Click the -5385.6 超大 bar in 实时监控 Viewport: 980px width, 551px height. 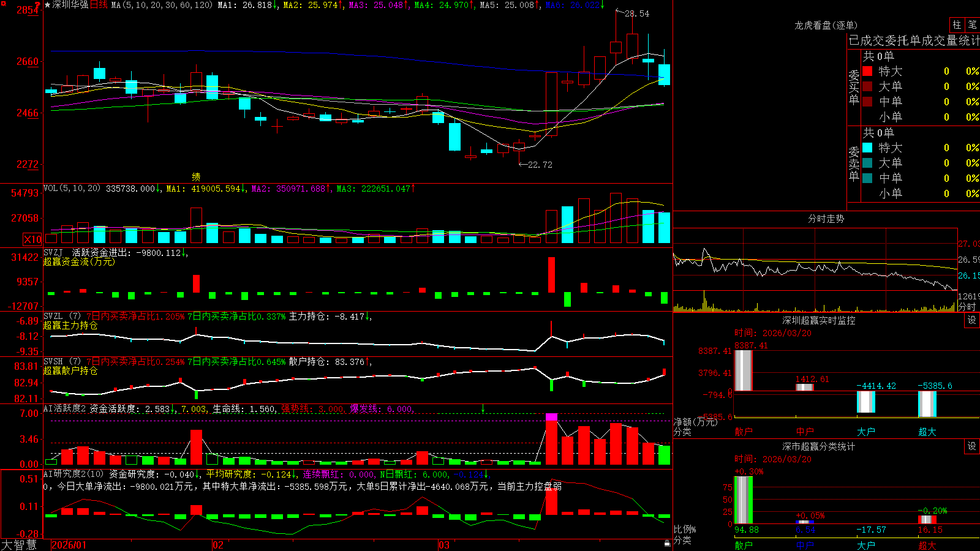pos(927,404)
